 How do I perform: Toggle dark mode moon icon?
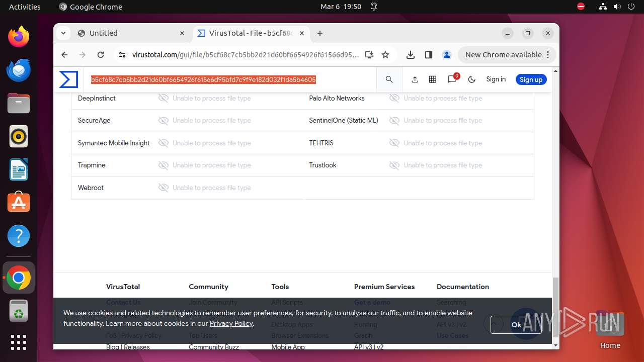(471, 79)
